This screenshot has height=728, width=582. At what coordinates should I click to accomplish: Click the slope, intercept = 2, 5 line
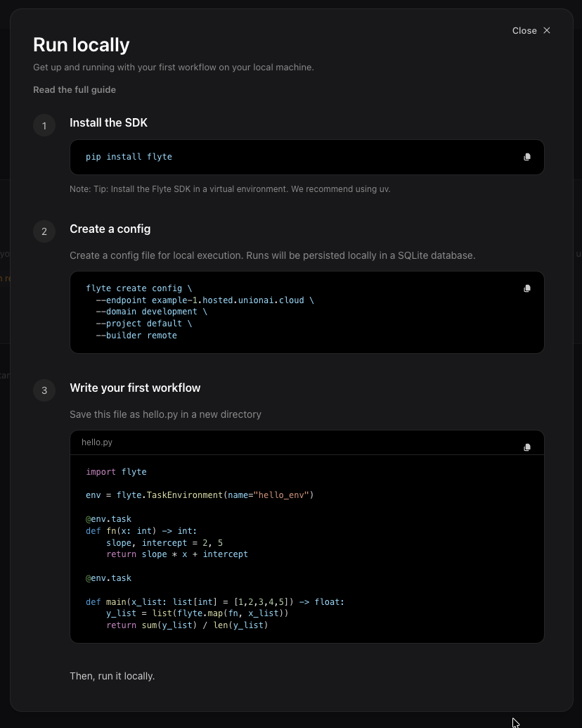coord(164,543)
